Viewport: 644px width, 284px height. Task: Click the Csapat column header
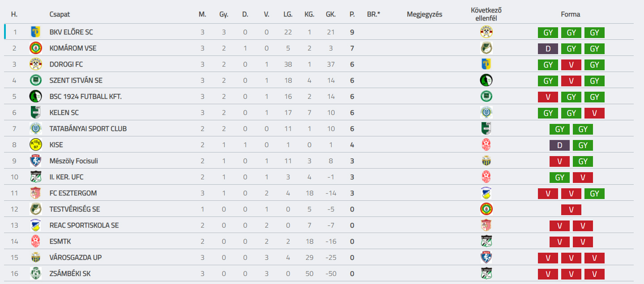click(x=60, y=14)
